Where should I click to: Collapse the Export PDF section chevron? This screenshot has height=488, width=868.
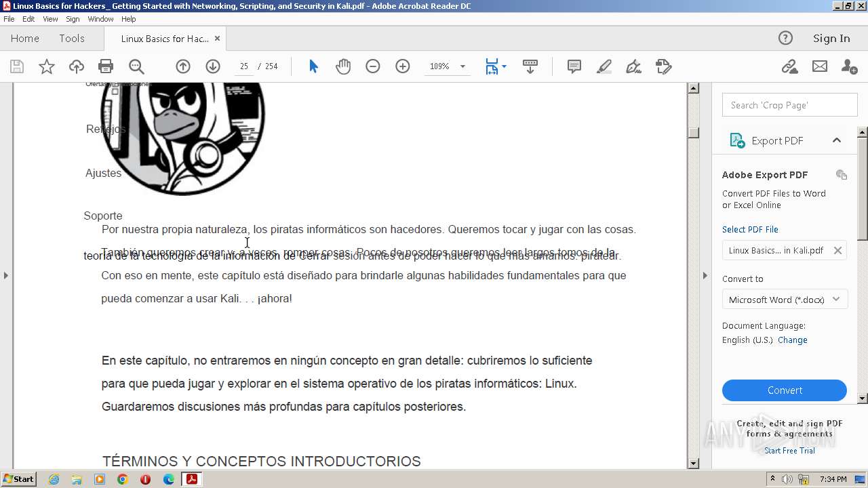(x=836, y=140)
